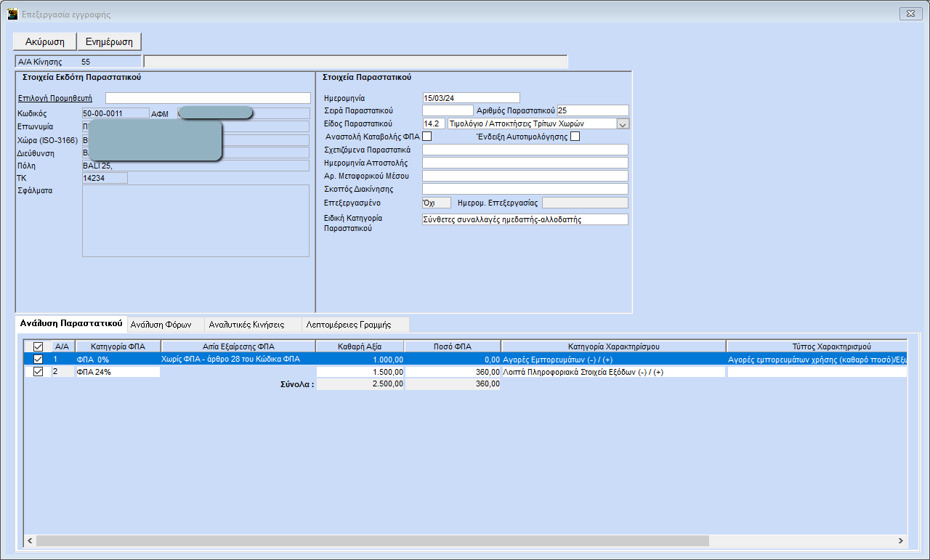Click the Αριθμός Παραστατικού field
The height and width of the screenshot is (560, 930).
tap(592, 110)
